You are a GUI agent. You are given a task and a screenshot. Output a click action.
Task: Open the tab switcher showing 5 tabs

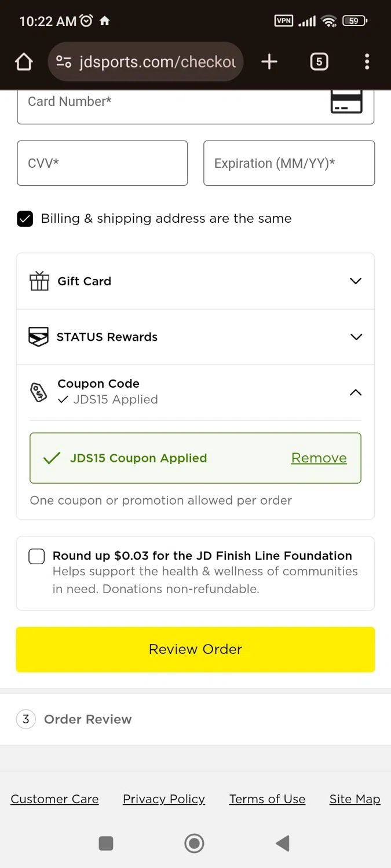[319, 62]
